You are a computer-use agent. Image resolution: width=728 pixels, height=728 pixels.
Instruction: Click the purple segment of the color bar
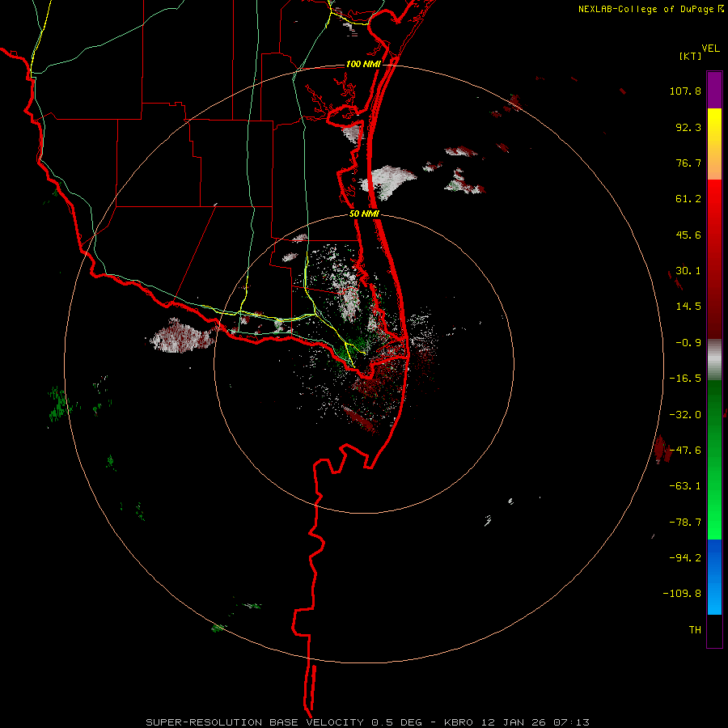[x=714, y=90]
